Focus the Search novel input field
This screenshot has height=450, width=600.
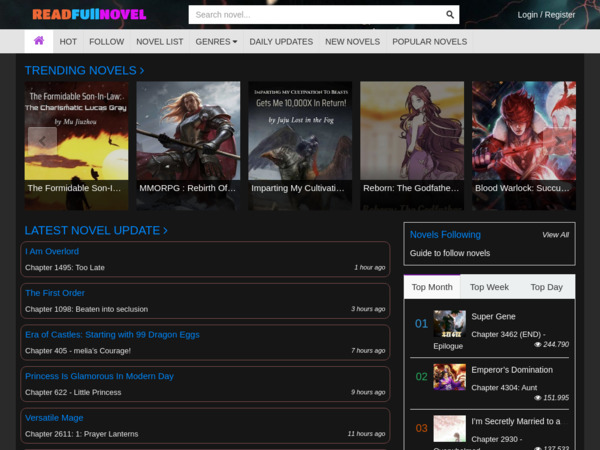(x=318, y=15)
